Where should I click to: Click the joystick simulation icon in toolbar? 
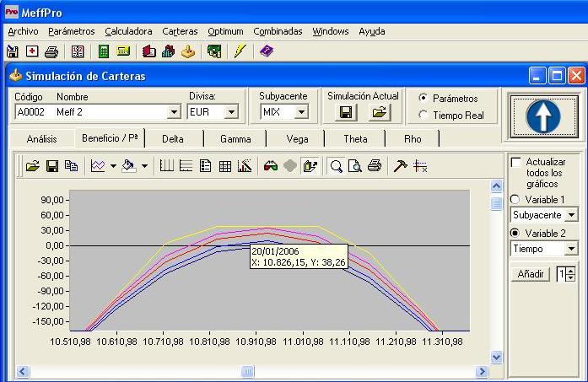188,51
